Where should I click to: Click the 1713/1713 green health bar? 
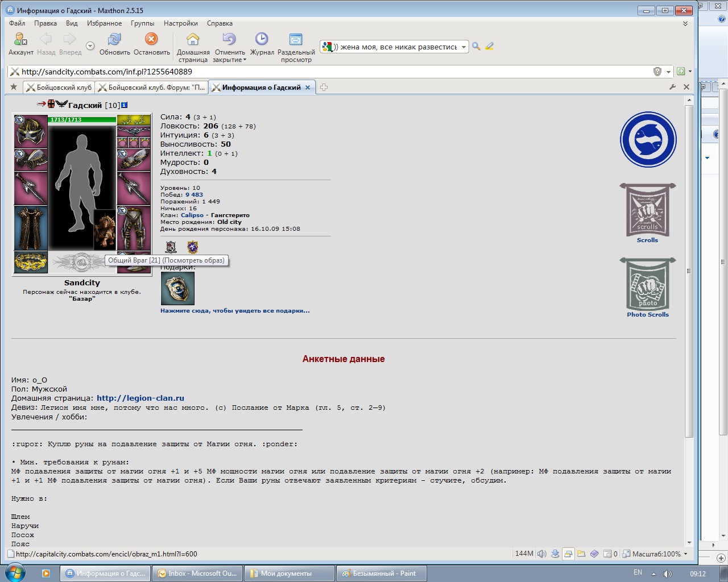click(82, 120)
